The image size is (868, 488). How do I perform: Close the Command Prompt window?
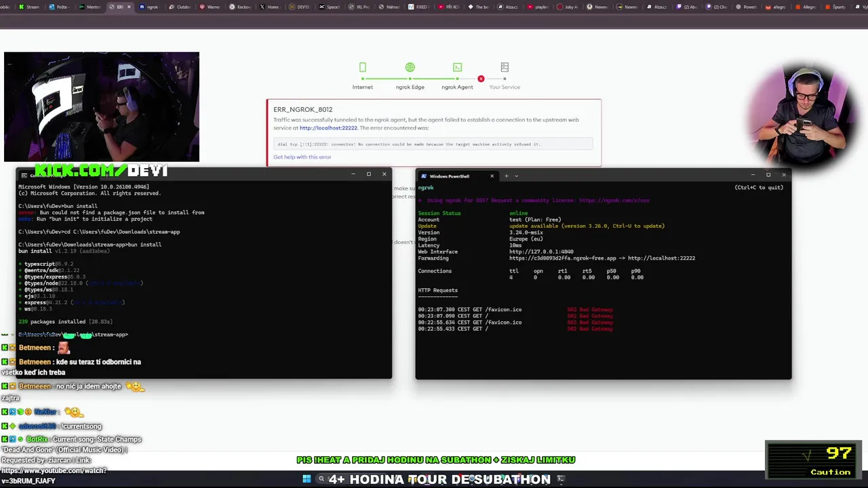point(384,174)
